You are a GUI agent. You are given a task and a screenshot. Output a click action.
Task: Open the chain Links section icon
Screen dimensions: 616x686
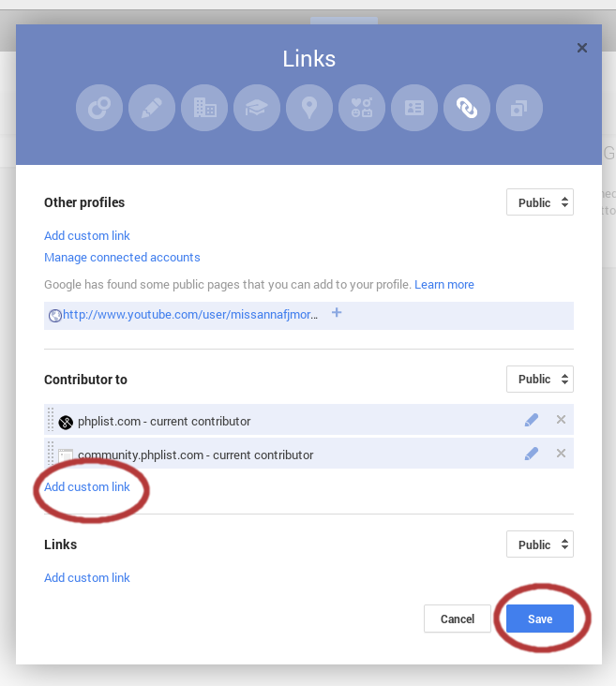467,108
